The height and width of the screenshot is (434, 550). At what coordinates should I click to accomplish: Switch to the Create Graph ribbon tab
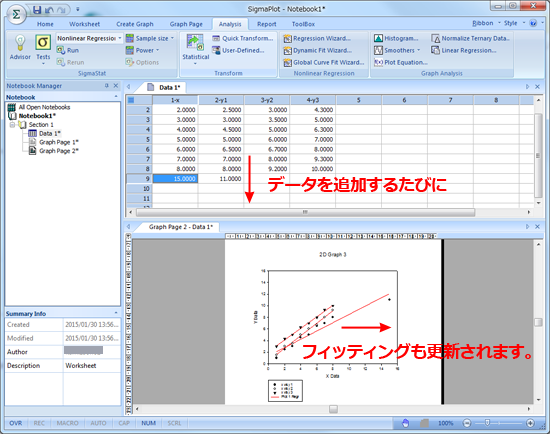(135, 24)
